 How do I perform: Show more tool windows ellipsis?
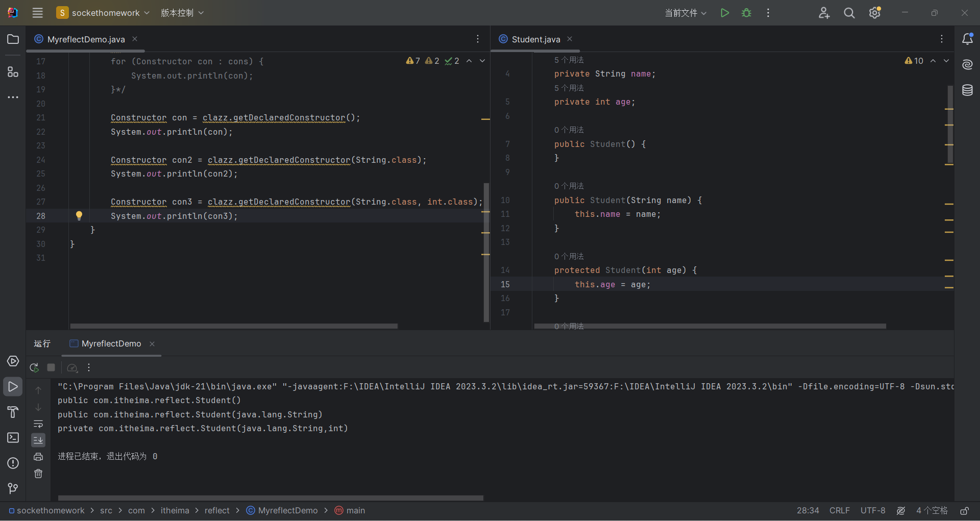point(13,97)
